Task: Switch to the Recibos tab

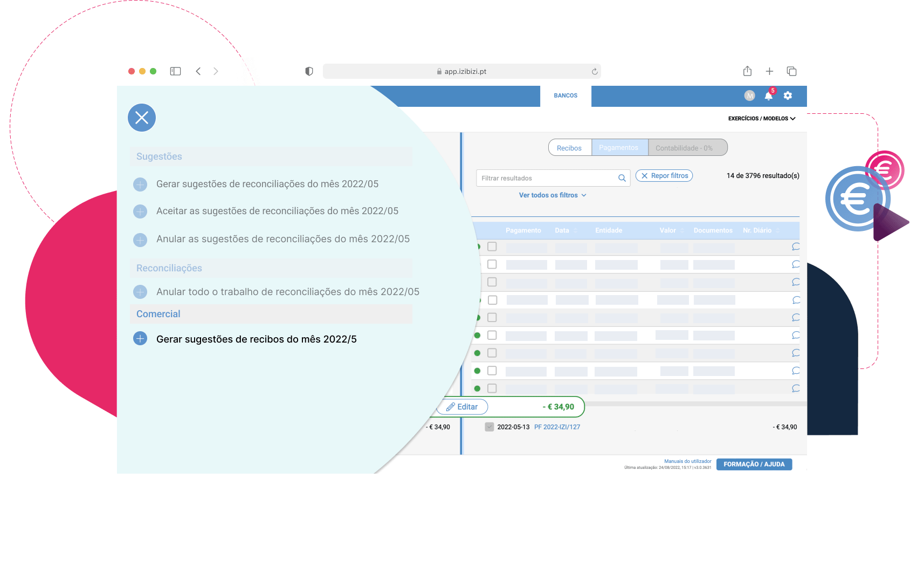Action: [569, 148]
